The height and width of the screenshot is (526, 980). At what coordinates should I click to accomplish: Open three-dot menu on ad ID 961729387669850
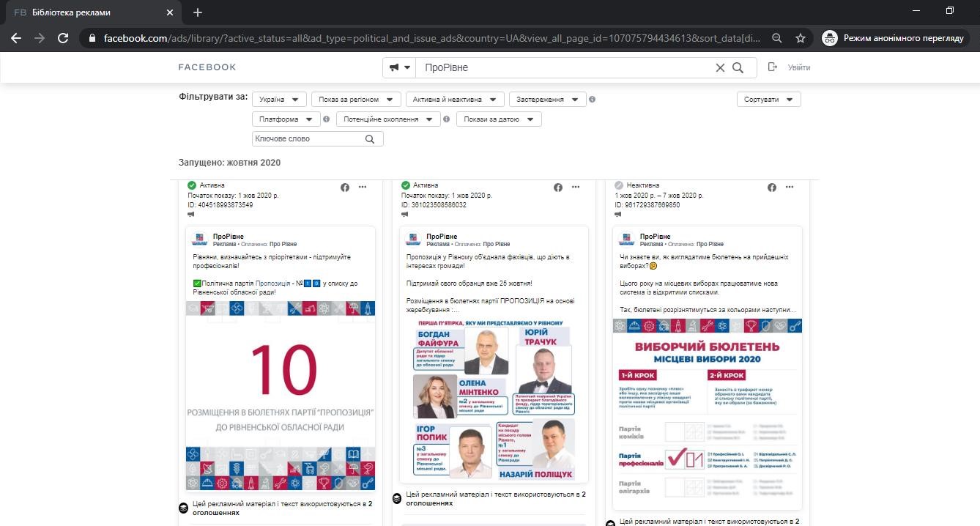790,188
